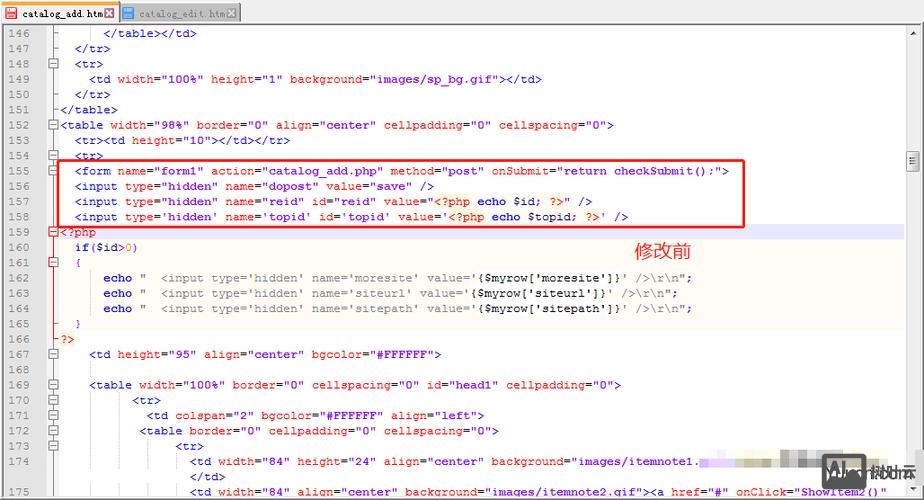The width and height of the screenshot is (924, 500).
Task: Collapse the table fold at line 152
Action: [54, 125]
